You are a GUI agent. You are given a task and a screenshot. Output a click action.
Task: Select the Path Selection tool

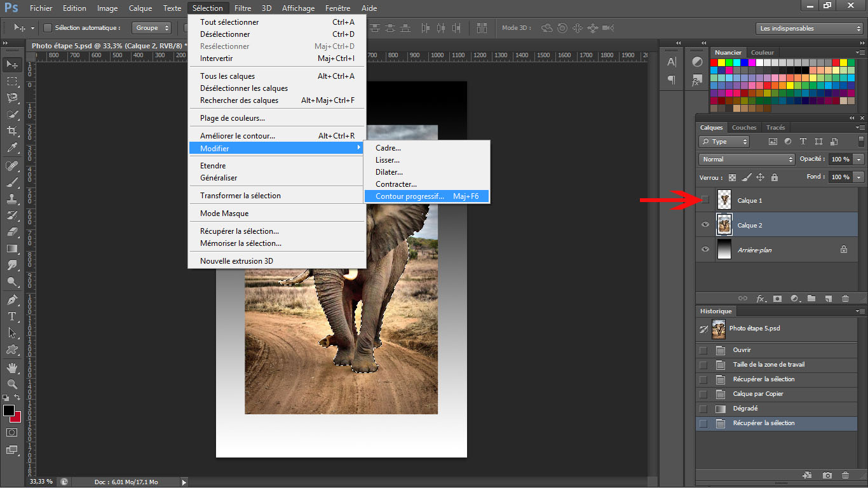point(12,333)
